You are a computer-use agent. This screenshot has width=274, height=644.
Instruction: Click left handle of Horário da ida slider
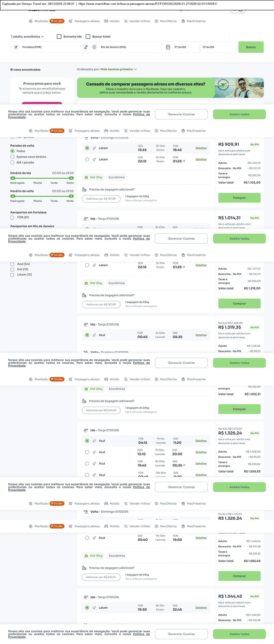13,178
